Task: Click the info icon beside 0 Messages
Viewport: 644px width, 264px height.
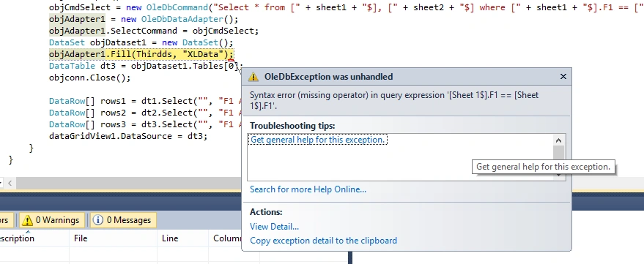Action: click(x=97, y=220)
